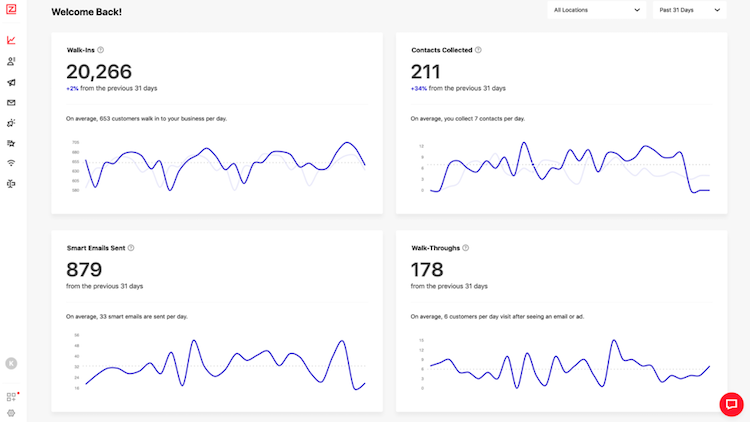Open the megaphone campaigns icon in sidebar
Viewport: 750px width, 422px height.
pyautogui.click(x=11, y=82)
